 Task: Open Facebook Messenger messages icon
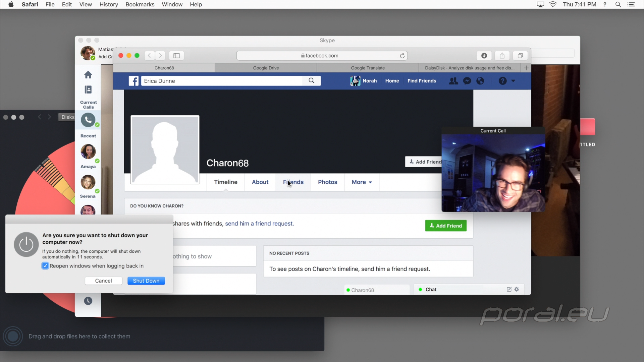click(467, 81)
